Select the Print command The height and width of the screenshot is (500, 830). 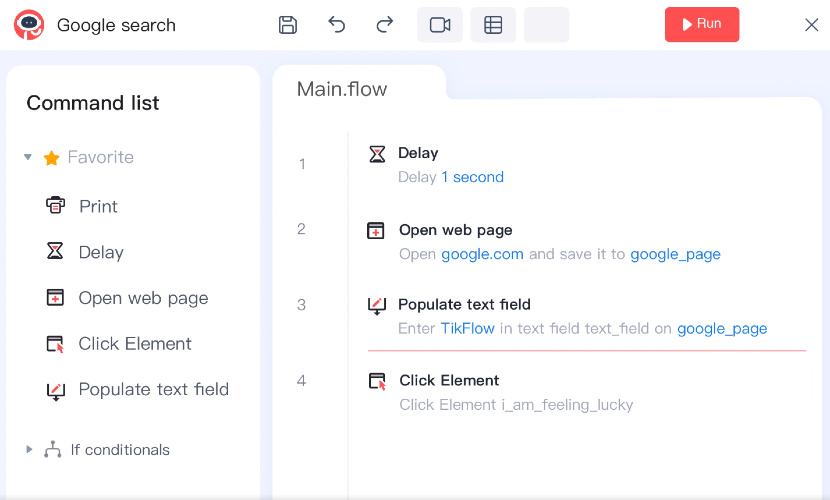[98, 206]
